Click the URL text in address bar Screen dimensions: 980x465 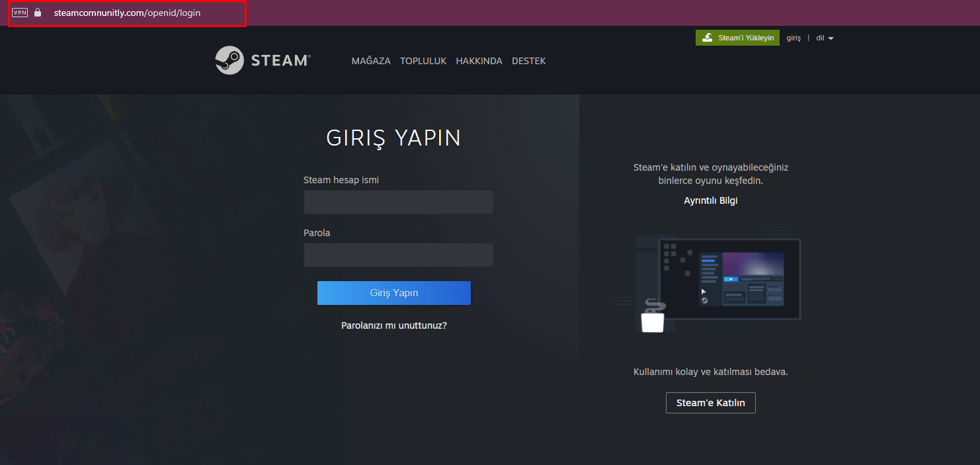[x=127, y=13]
